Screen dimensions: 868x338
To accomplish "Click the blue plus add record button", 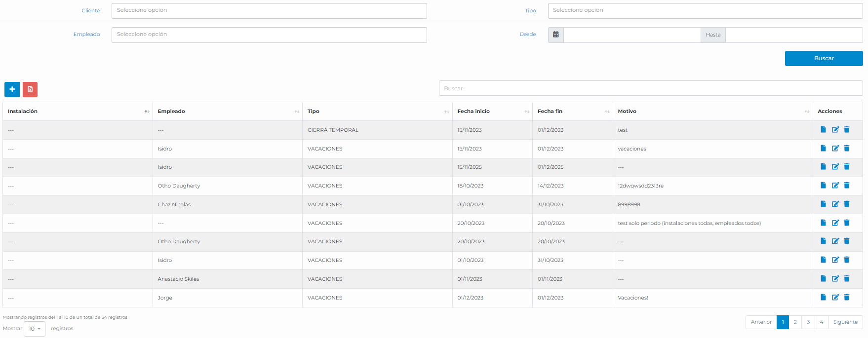I will (x=12, y=89).
